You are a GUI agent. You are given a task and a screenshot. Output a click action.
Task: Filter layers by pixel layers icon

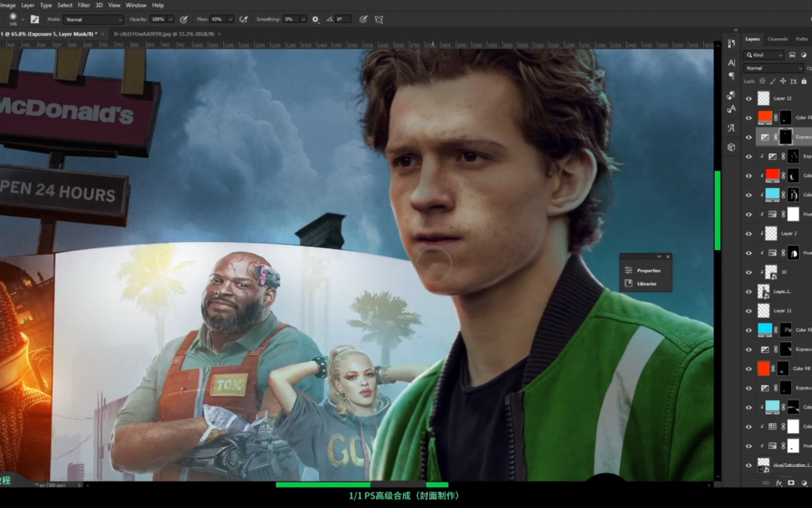(792, 55)
